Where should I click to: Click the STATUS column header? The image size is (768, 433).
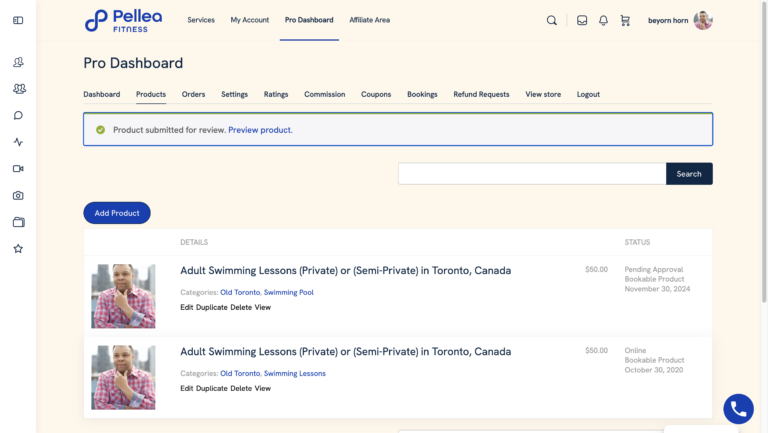(637, 242)
